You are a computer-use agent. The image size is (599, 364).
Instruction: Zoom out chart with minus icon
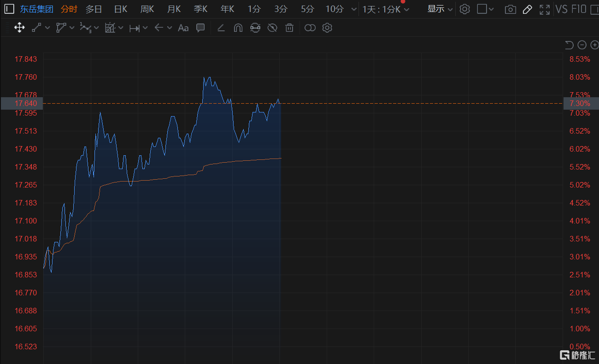(x=582, y=45)
